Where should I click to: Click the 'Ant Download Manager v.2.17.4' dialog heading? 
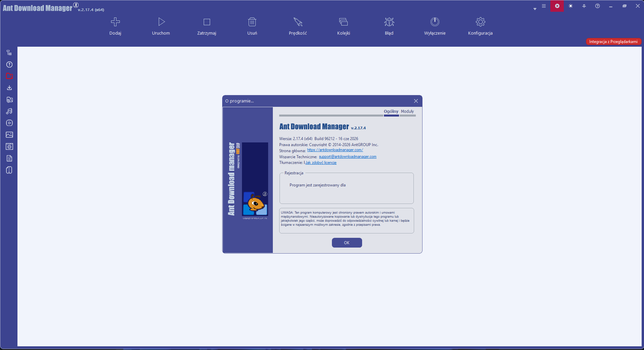pyautogui.click(x=323, y=127)
